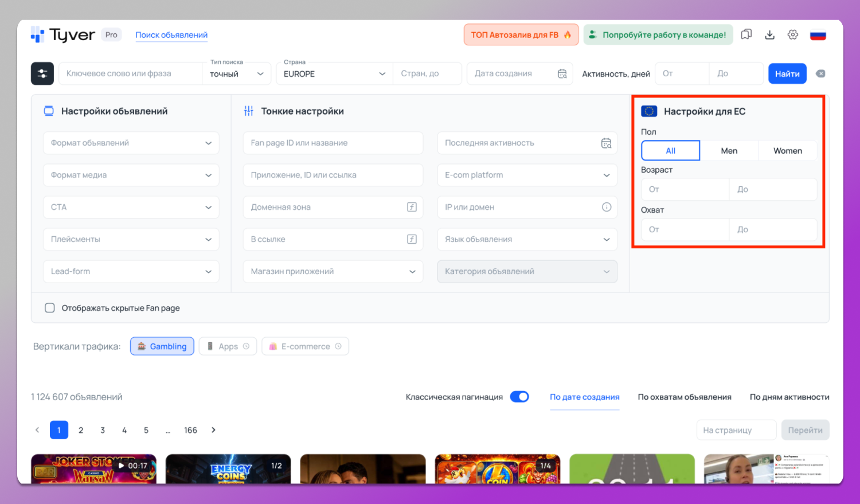Click the filter settings slider icon
Viewport: 860px width, 504px height.
pos(42,73)
